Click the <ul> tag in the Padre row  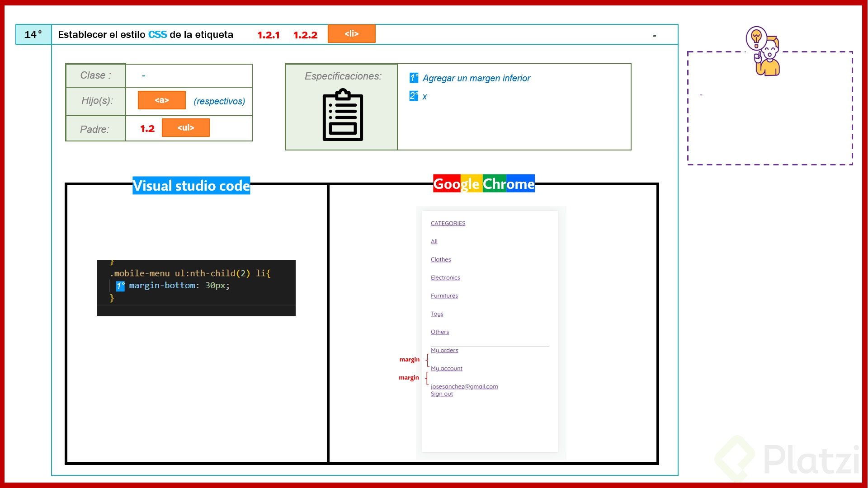pyautogui.click(x=185, y=127)
